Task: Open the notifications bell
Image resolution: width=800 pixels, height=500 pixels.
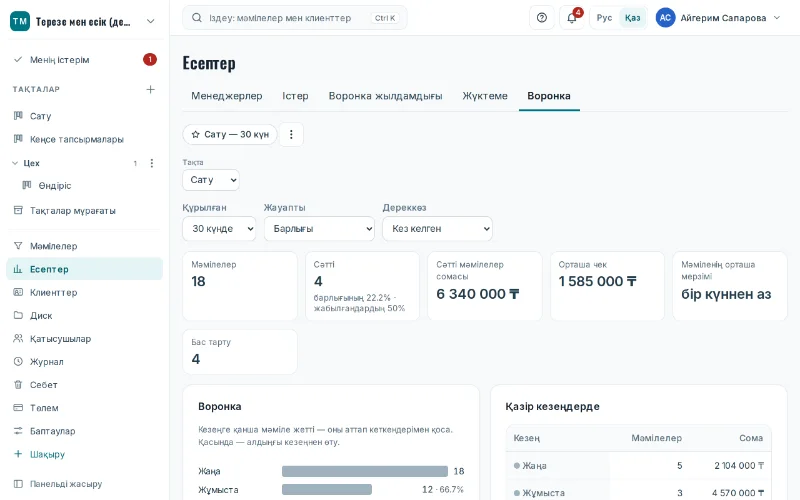Action: click(x=572, y=18)
